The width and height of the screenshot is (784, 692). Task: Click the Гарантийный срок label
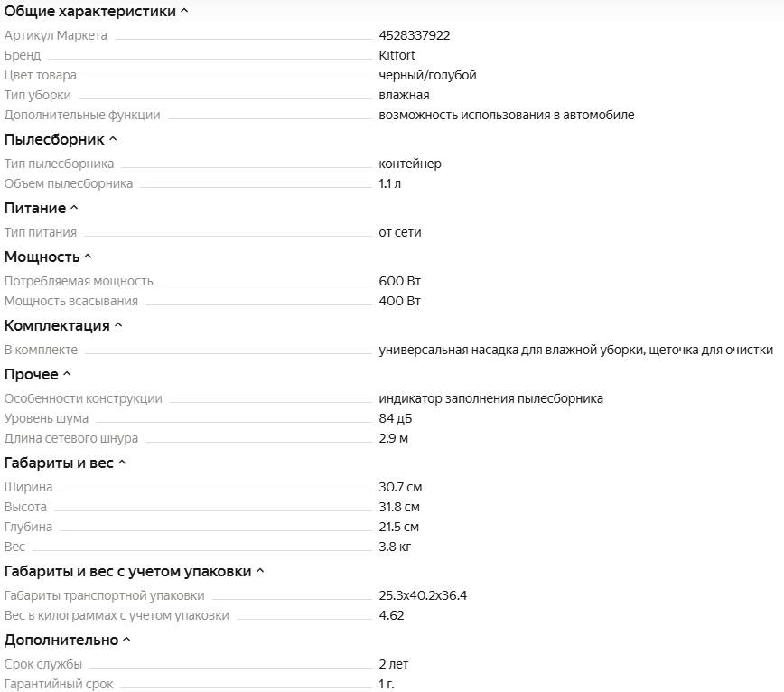point(59,684)
